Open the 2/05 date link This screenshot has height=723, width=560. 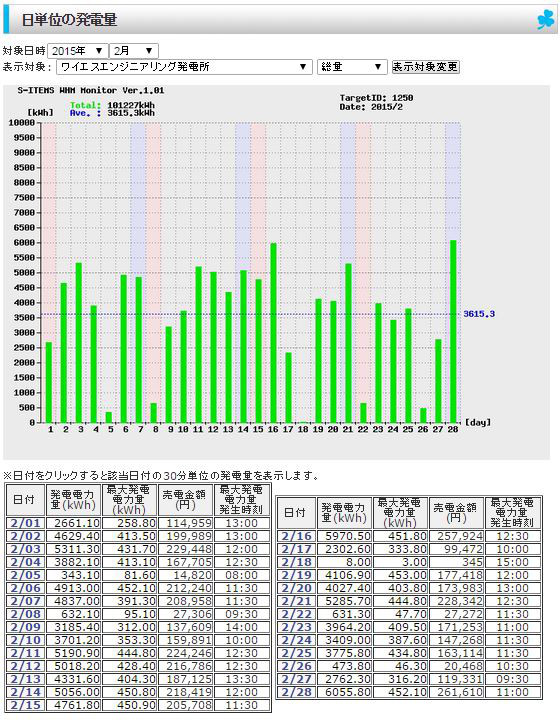pos(25,575)
